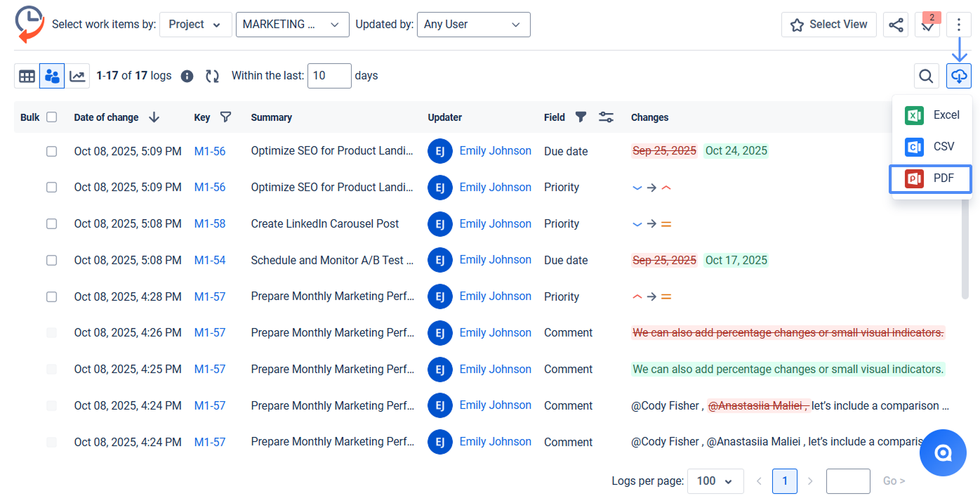Open the chat support bubble
980x496 pixels.
point(943,453)
